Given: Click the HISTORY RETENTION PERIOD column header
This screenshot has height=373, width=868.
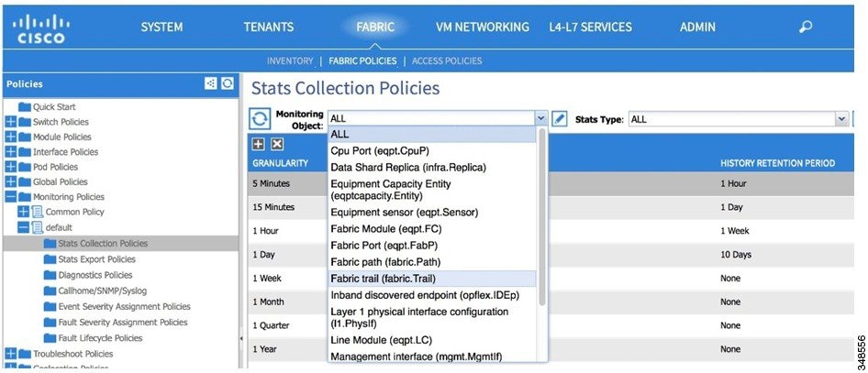Looking at the screenshot, I should (x=777, y=163).
